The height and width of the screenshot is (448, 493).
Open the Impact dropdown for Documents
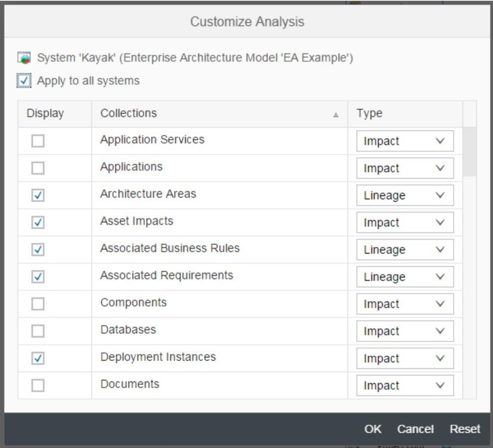click(405, 385)
